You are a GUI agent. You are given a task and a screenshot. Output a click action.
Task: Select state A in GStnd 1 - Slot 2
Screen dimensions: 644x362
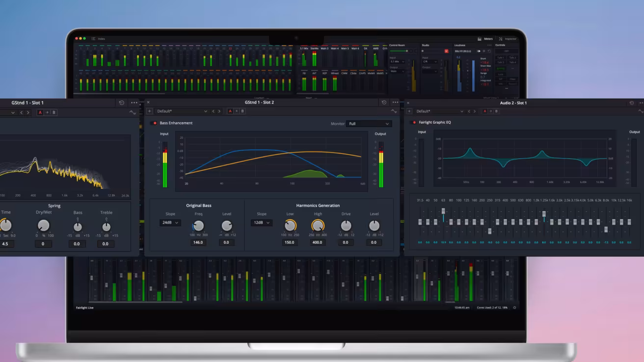coord(231,111)
